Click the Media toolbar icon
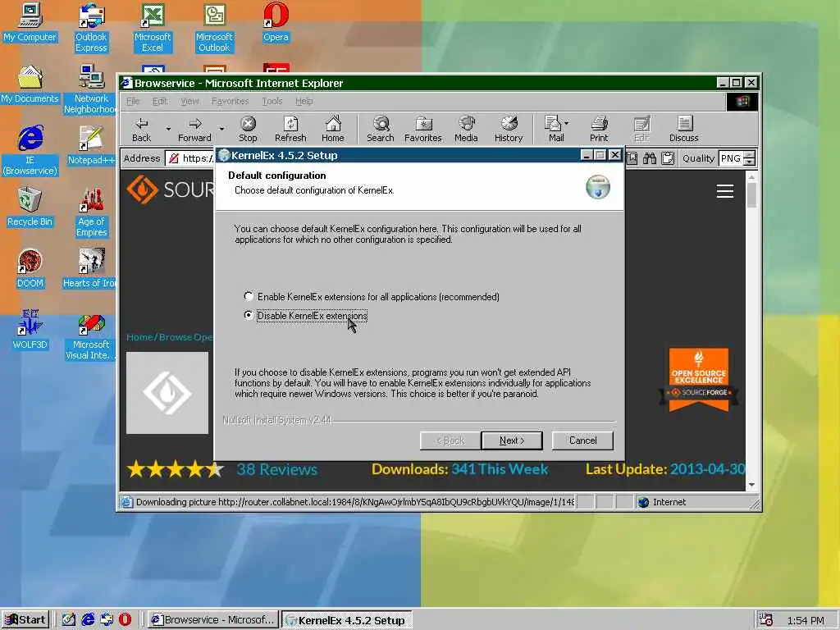Screen dimensions: 840x630 (x=466, y=130)
